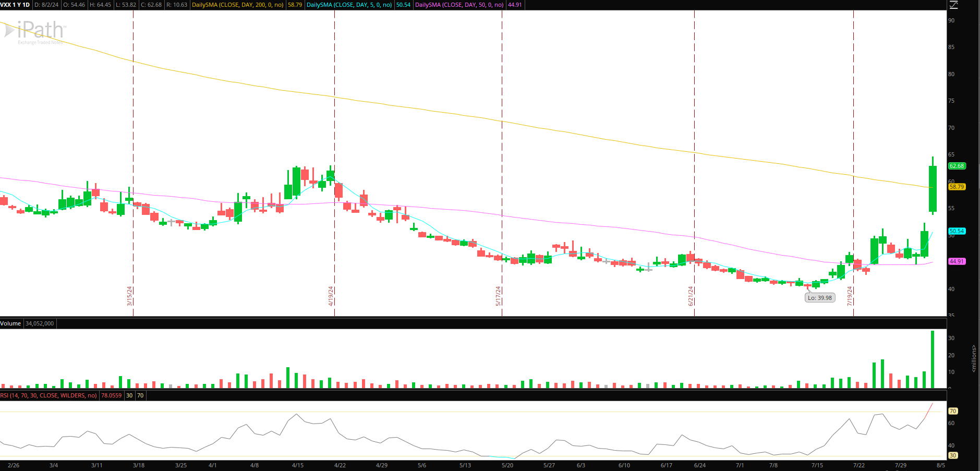980x471 pixels.
Task: Select the 50-day DailySMA study label
Action: (x=459, y=5)
